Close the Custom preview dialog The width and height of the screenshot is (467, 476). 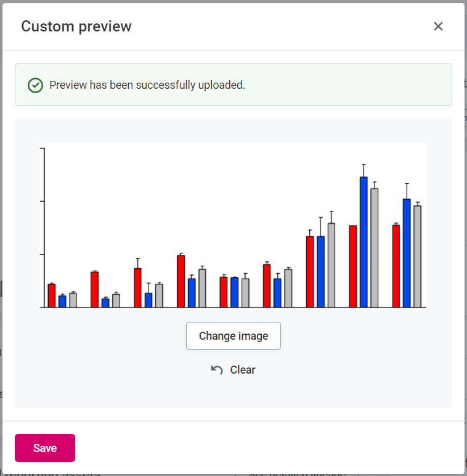[438, 27]
